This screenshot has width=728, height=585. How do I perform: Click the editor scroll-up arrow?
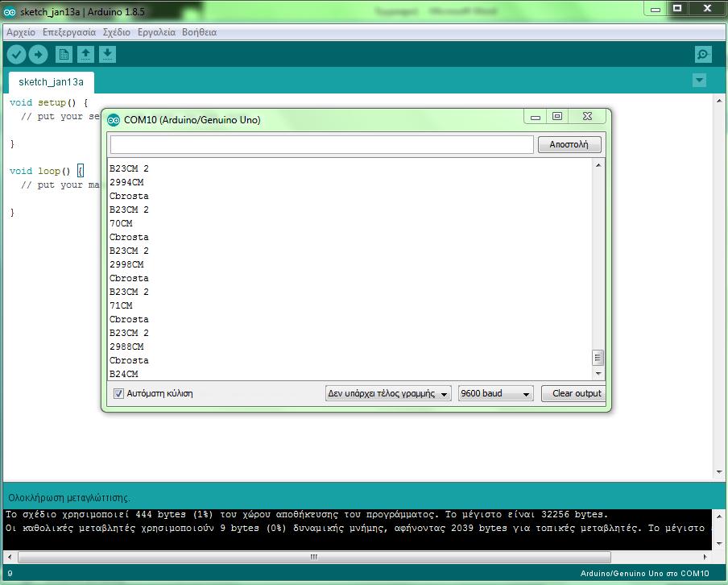point(718,101)
